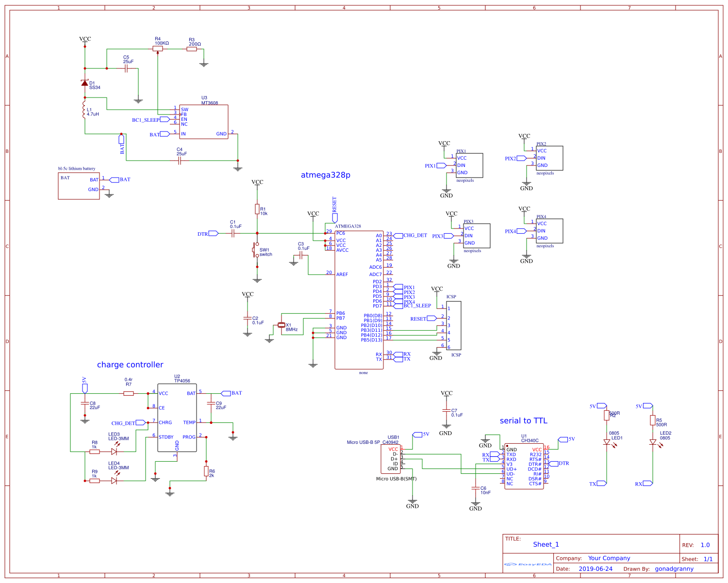Viewport: 728px width, 583px height.
Task: Select the U3 MT3608 chip body
Action: 204,122
